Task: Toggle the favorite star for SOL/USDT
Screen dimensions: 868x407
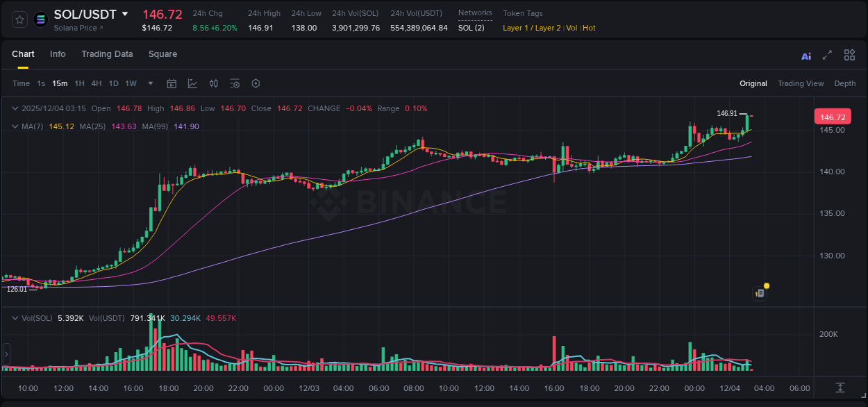Action: tap(19, 19)
